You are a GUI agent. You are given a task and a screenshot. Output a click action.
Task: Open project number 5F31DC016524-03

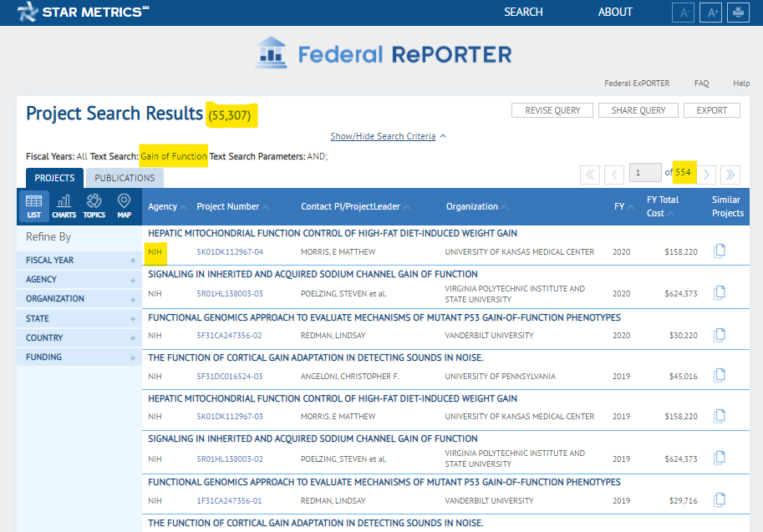[230, 377]
